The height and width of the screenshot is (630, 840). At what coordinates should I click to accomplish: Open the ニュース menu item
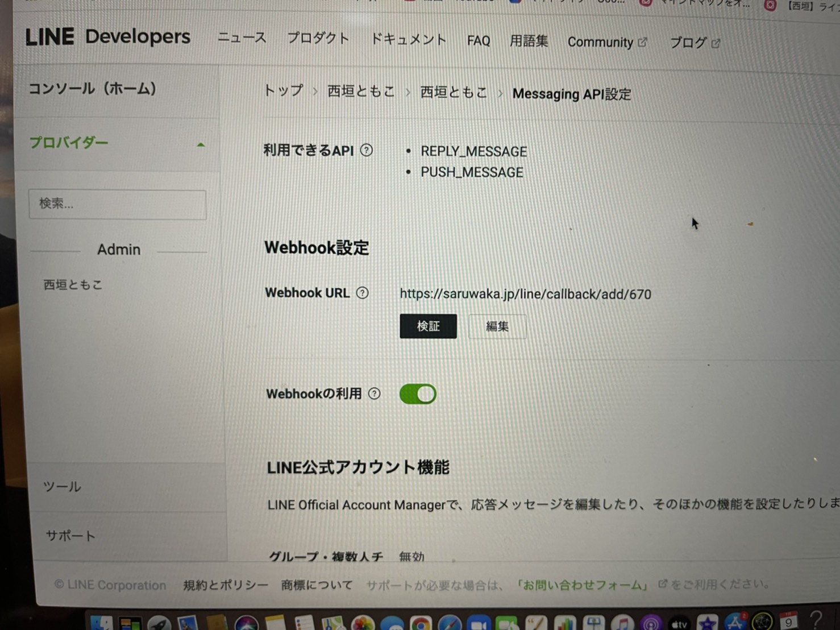pyautogui.click(x=242, y=38)
